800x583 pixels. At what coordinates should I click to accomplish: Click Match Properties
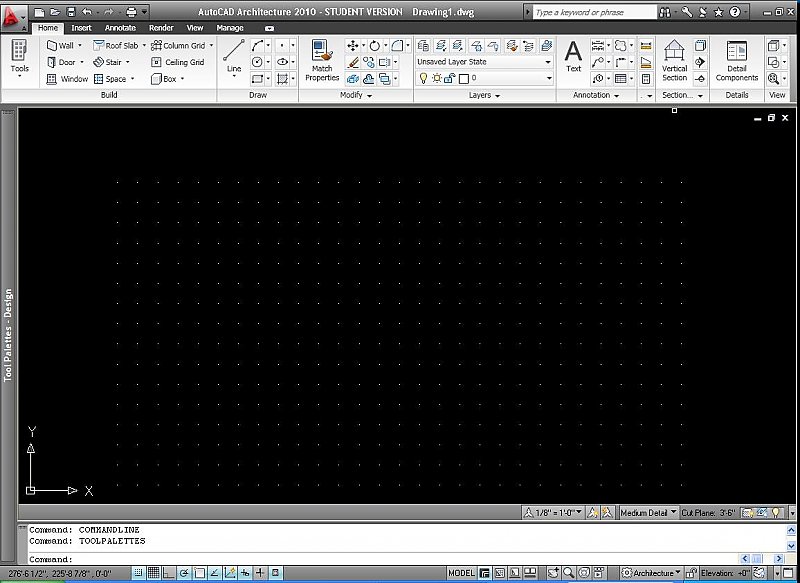(x=322, y=61)
